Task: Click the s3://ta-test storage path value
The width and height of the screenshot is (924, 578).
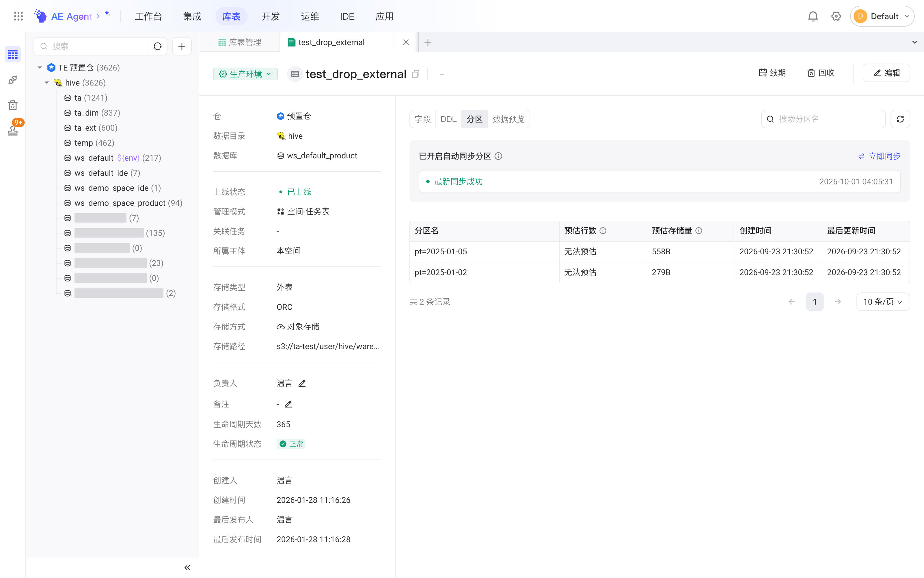Action: click(x=328, y=346)
